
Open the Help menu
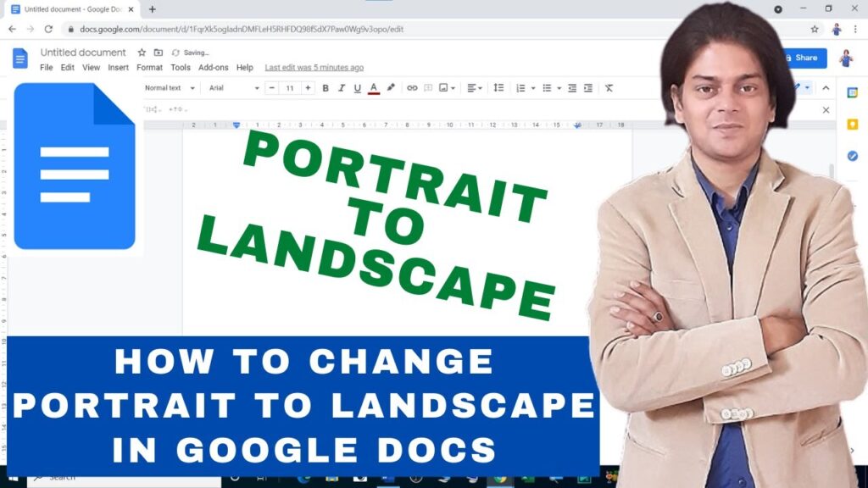(245, 68)
